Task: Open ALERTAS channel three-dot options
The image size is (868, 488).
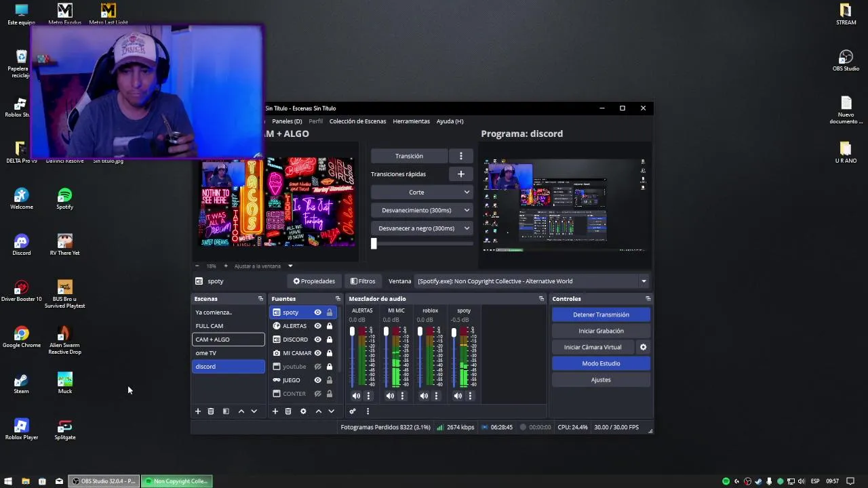Action: pos(368,396)
